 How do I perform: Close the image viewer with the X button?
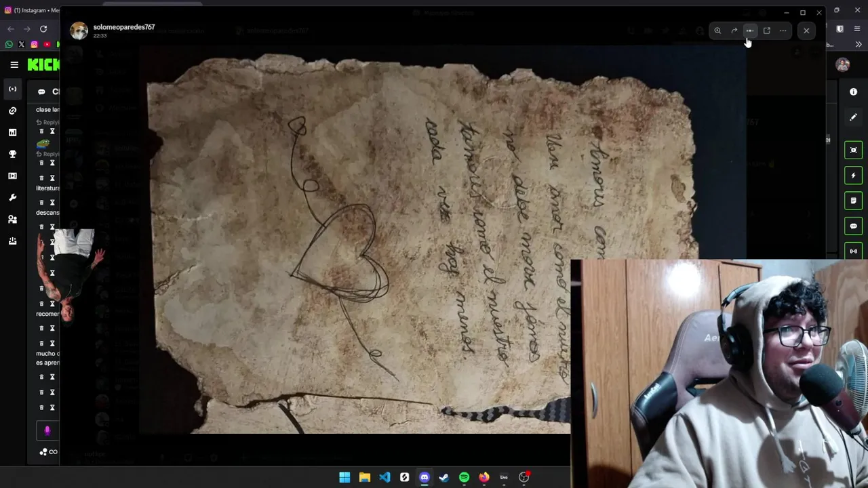click(x=806, y=30)
